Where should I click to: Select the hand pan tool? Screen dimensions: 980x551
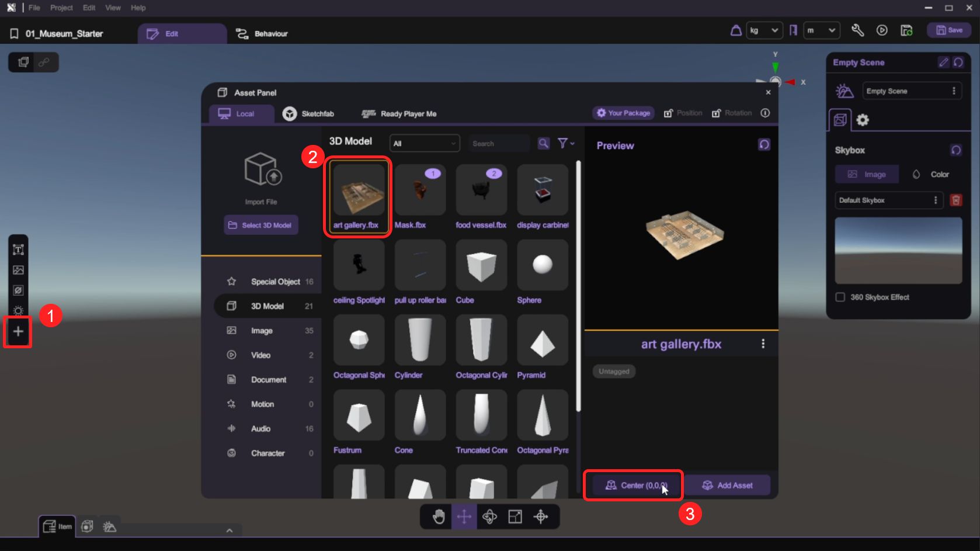click(x=438, y=517)
